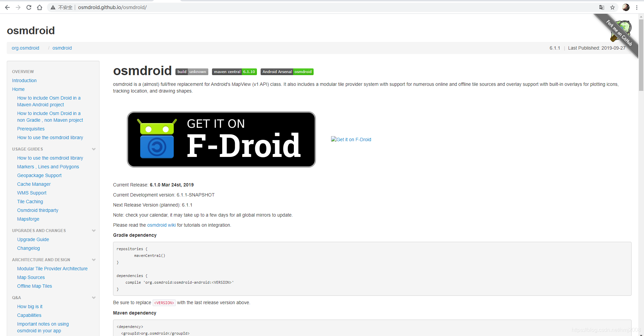Collapse the Upgrades and Changes section
The width and height of the screenshot is (644, 336).
tap(94, 231)
